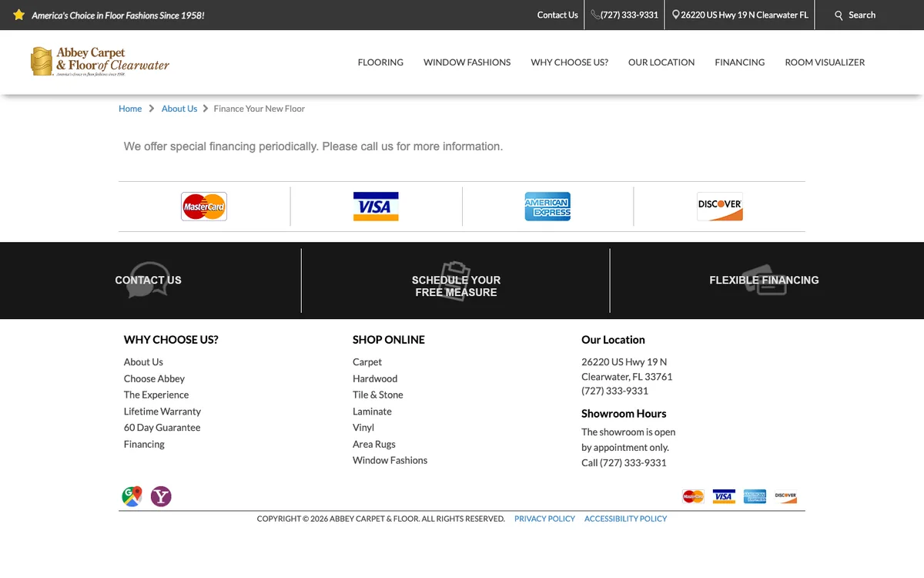Open the Window Fashions menu
Viewport: 924px width, 578px height.
pyautogui.click(x=467, y=62)
